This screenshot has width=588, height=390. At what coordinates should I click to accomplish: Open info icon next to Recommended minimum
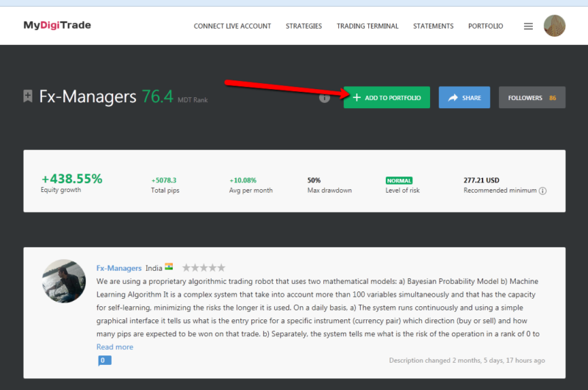tap(542, 191)
